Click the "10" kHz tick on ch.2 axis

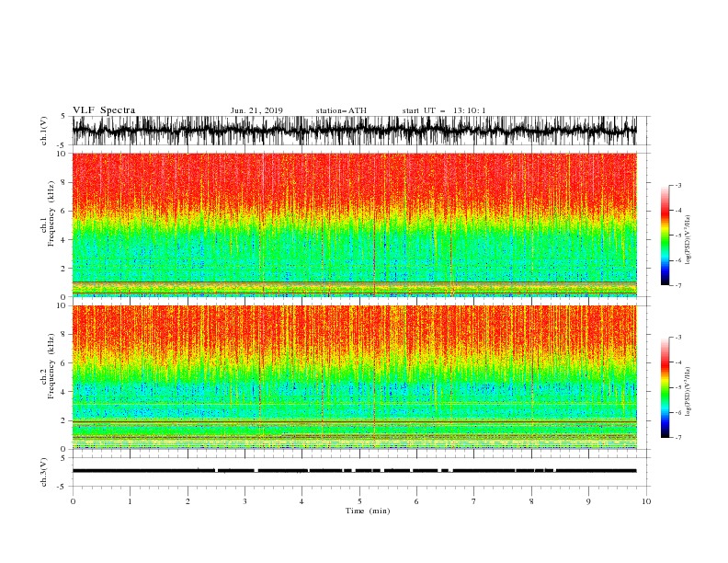[x=63, y=305]
